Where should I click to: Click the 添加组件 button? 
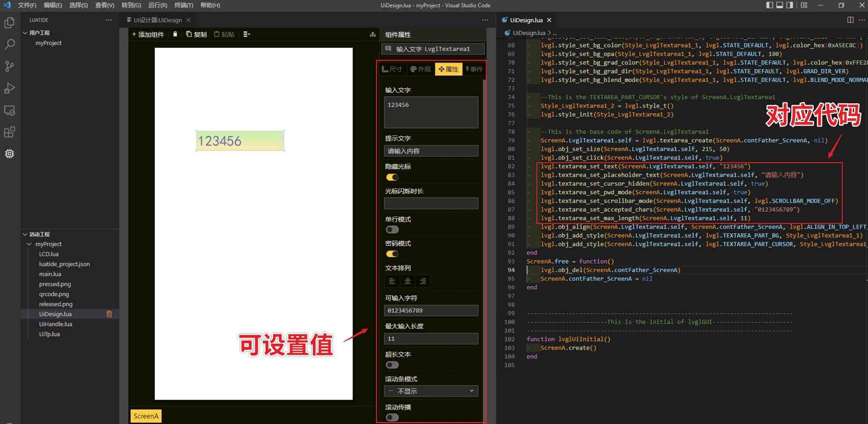click(x=148, y=34)
